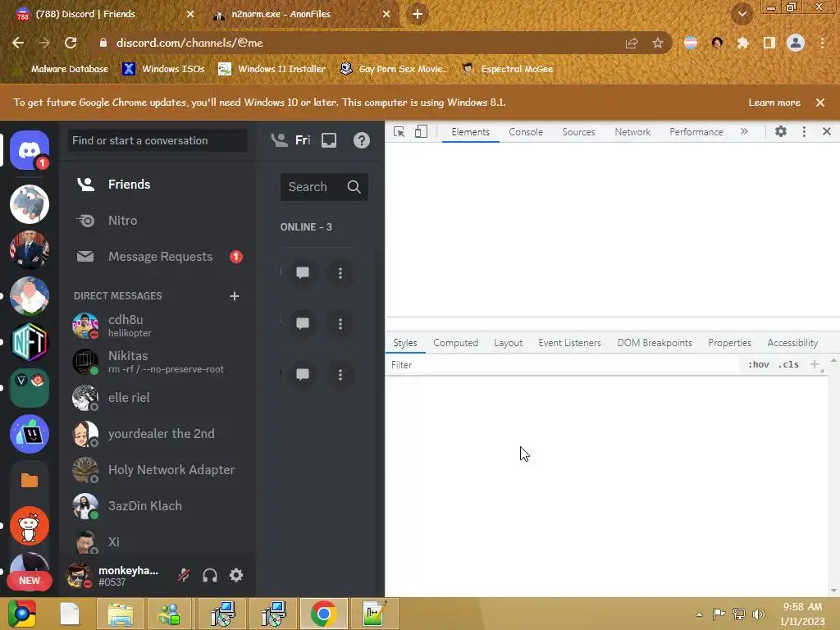Switch to the Network tab
This screenshot has width=840, height=630.
(632, 132)
